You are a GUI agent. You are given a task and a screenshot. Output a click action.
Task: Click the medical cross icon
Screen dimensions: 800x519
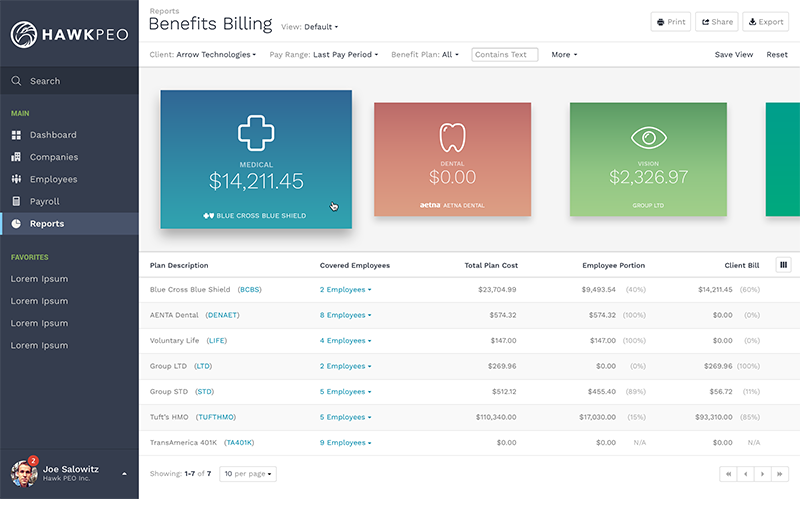256,133
